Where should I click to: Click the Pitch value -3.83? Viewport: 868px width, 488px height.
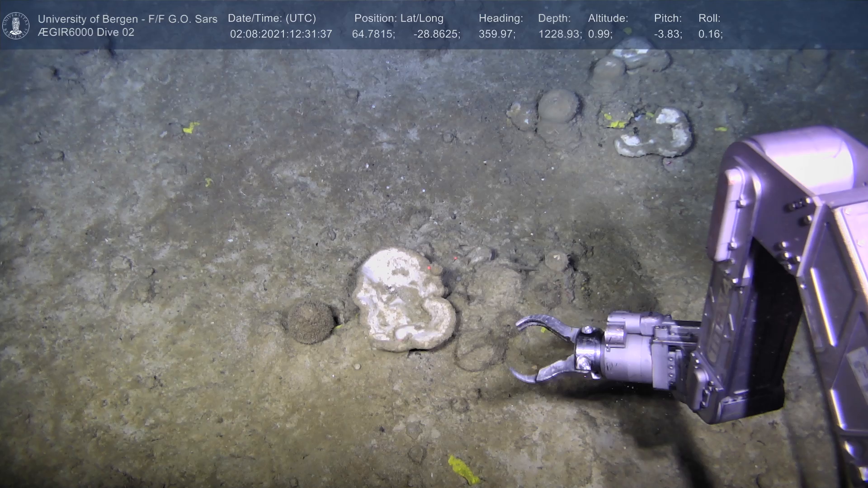pyautogui.click(x=668, y=34)
